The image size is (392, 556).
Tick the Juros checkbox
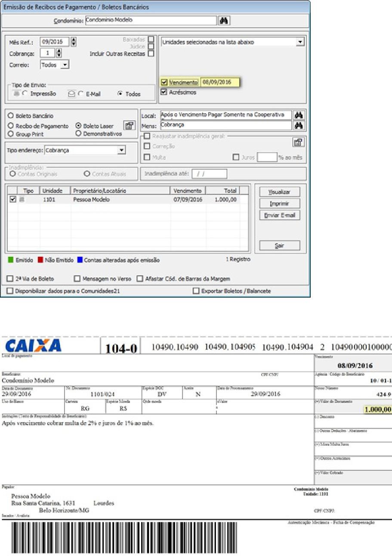[x=235, y=158]
